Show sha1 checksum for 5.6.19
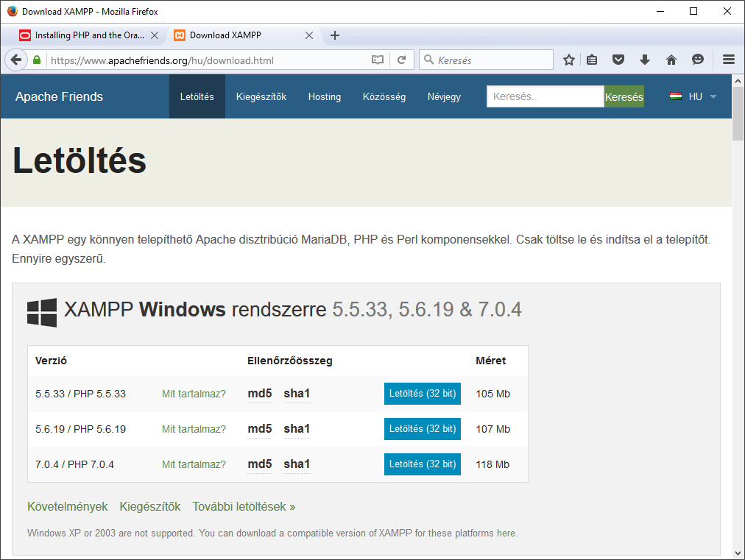 point(297,428)
